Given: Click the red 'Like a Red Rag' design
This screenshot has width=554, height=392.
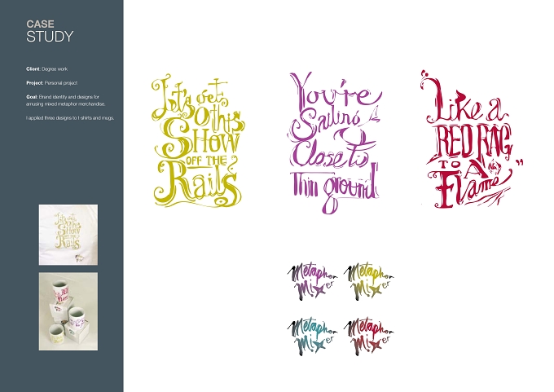Looking at the screenshot, I should coord(472,139).
